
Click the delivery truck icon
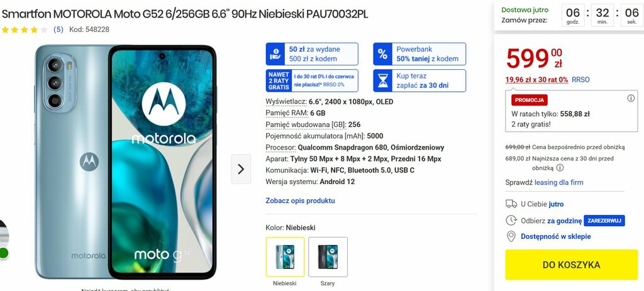point(511,204)
